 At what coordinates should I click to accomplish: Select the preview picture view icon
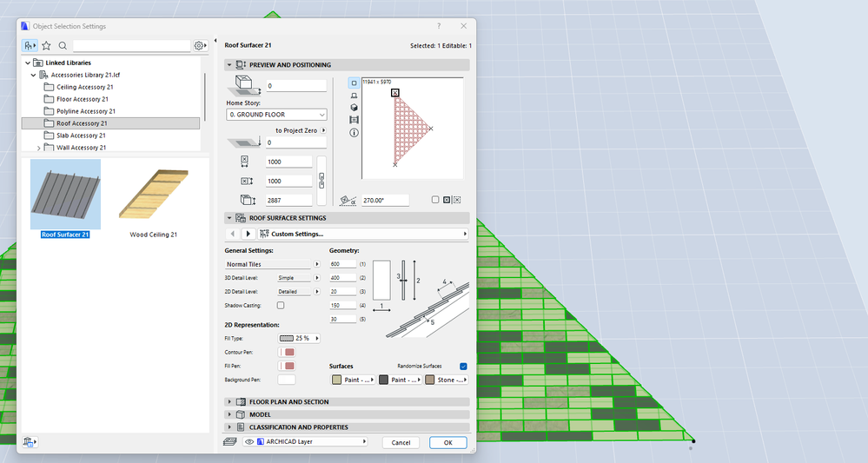click(354, 120)
